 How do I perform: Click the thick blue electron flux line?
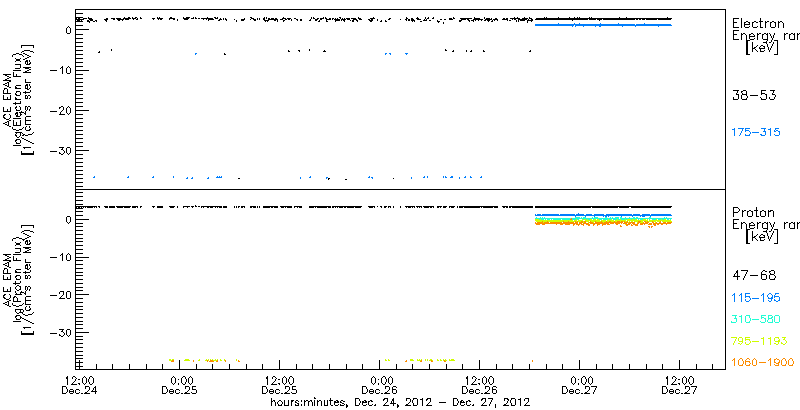click(x=603, y=25)
